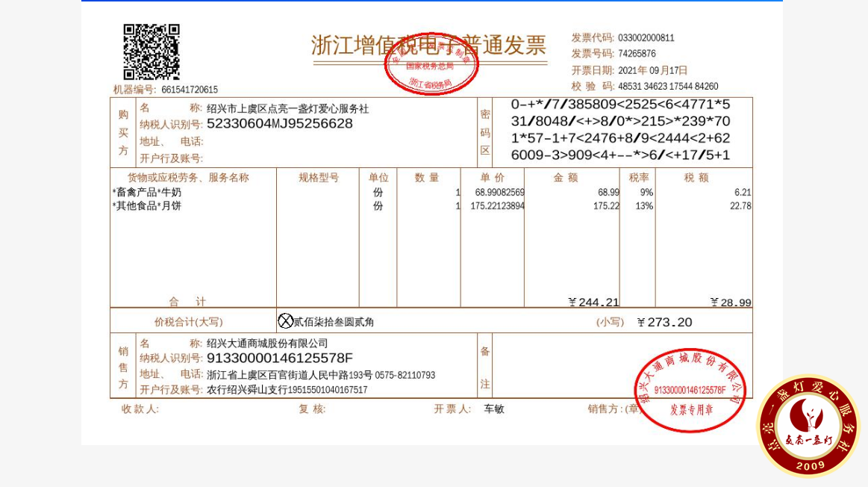Click the amount 175.22 for 月饼
The image size is (868, 487).
606,206
